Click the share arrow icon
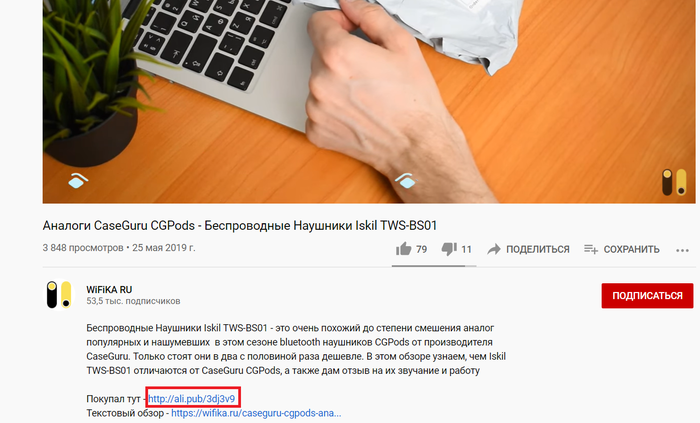 494,249
